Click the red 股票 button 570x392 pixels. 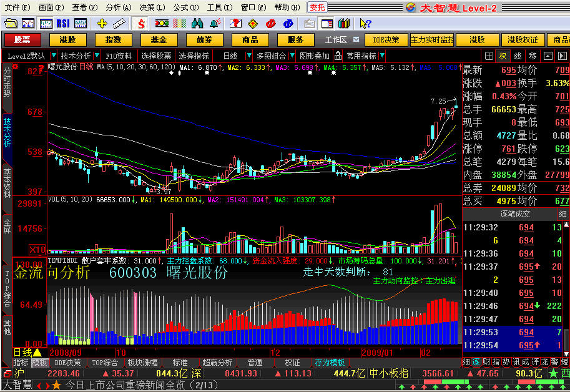coord(22,39)
